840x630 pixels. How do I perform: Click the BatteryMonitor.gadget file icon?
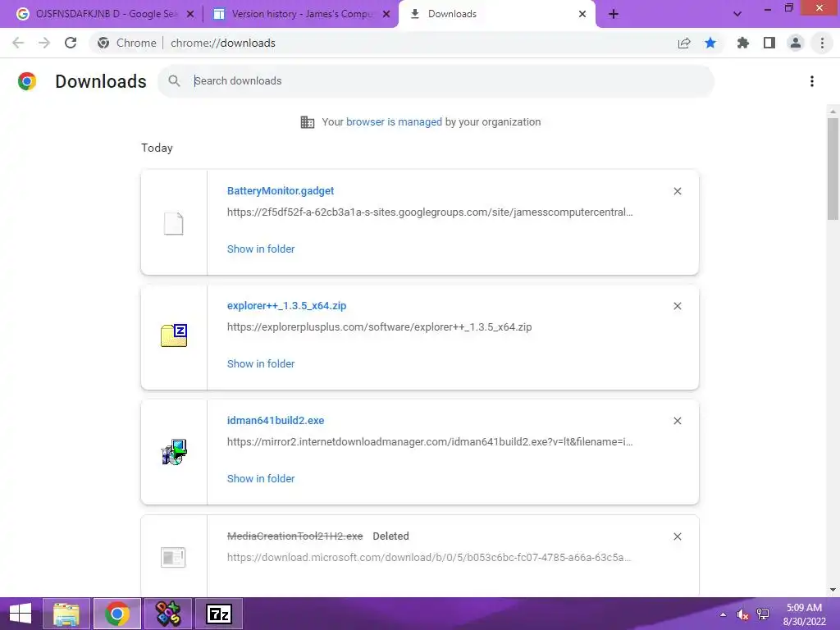click(174, 223)
